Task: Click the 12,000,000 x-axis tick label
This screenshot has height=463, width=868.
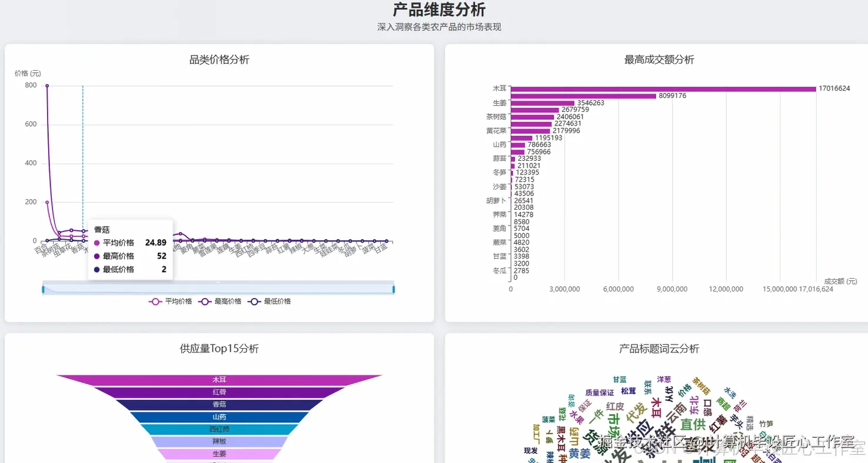Action: pos(726,289)
